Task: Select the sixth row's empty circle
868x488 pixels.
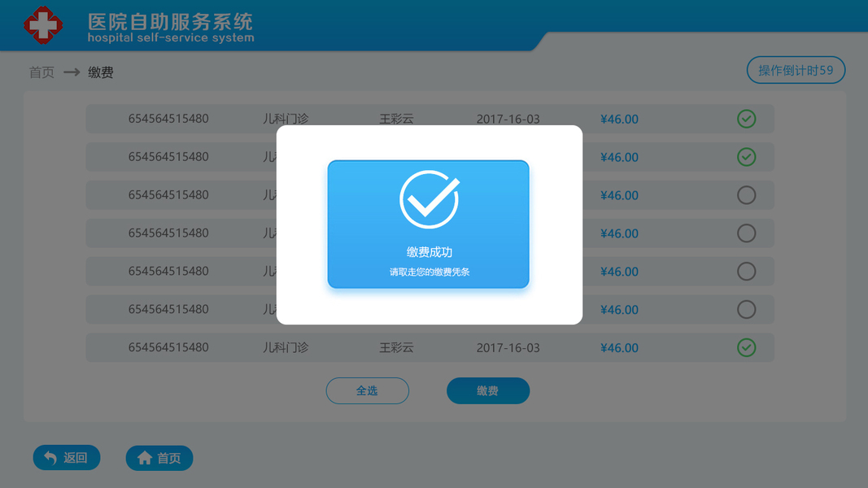Action: 746,309
